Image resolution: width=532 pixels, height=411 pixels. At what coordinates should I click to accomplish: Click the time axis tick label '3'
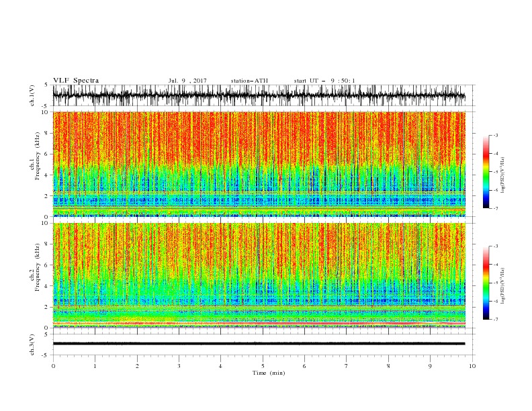179,366
